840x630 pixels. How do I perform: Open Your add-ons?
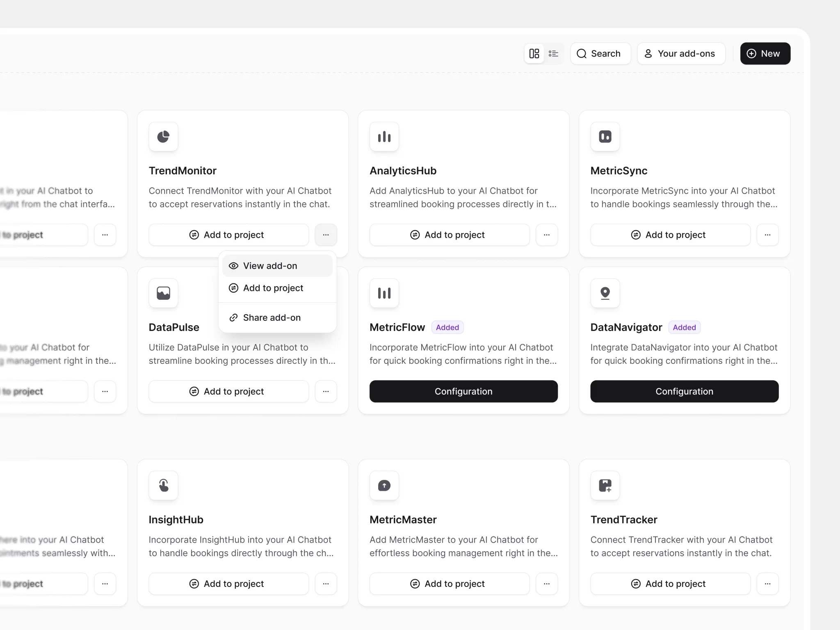pyautogui.click(x=681, y=54)
